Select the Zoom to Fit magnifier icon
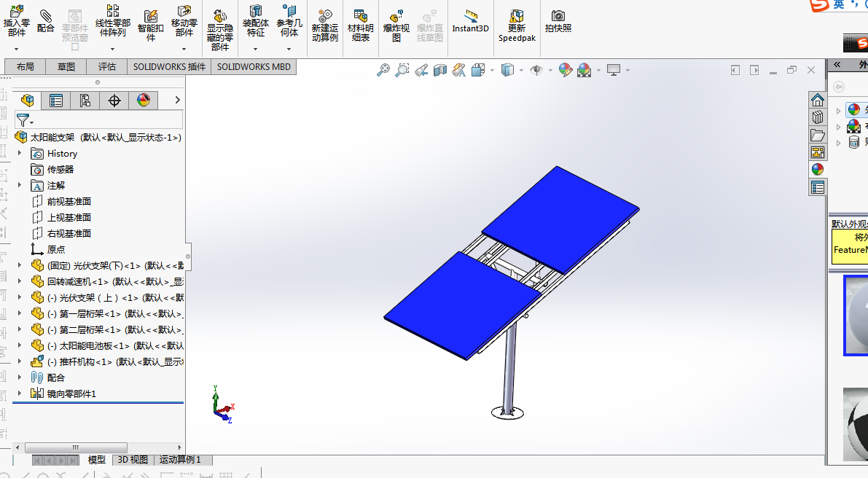The height and width of the screenshot is (478, 868). [383, 70]
